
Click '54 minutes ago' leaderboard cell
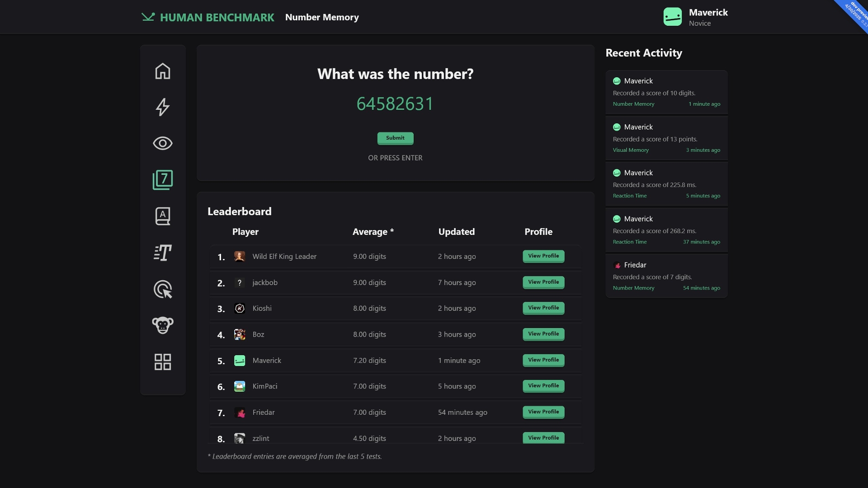462,413
